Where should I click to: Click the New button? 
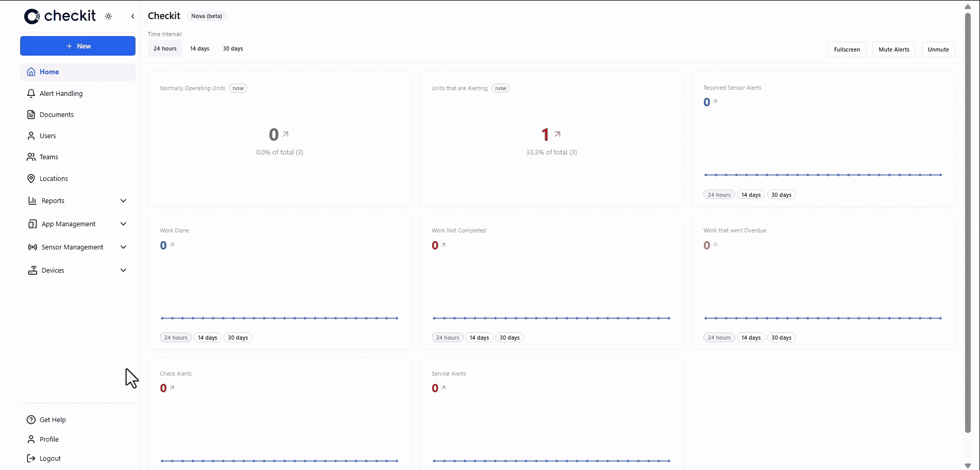(78, 46)
